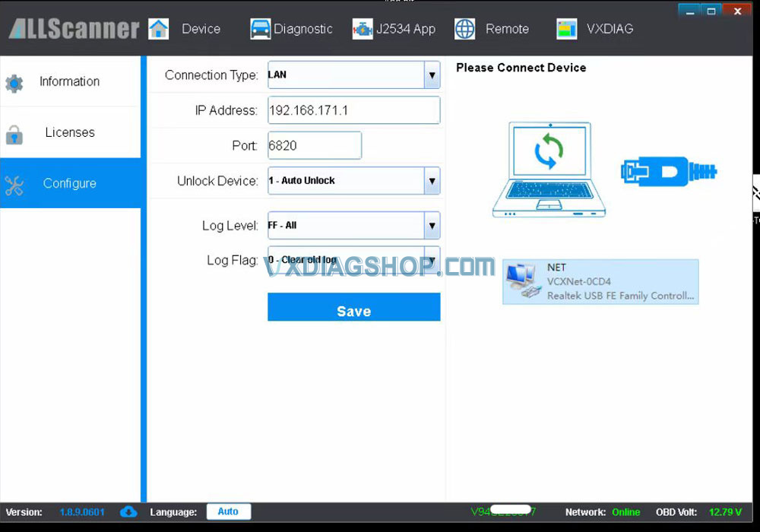The width and height of the screenshot is (760, 532).
Task: Click the Remote globe icon
Action: point(464,29)
